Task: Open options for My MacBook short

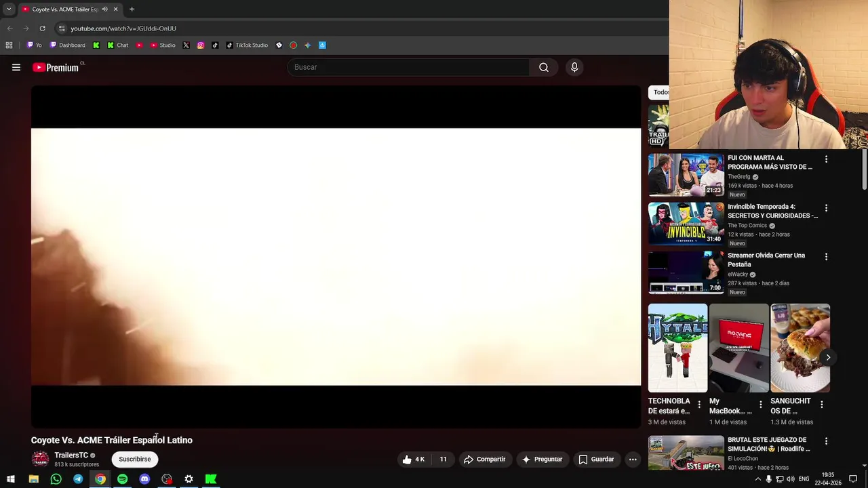Action: pyautogui.click(x=760, y=405)
